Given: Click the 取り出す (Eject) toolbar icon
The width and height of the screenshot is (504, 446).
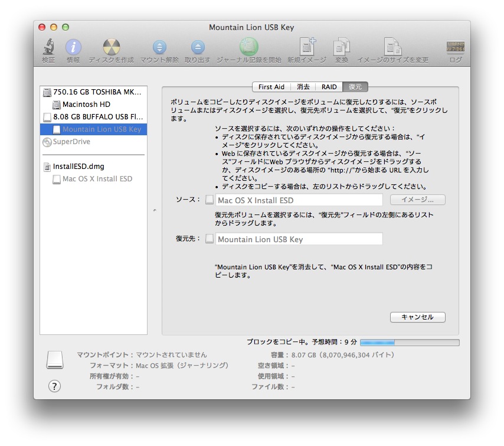Looking at the screenshot, I should pos(198,47).
